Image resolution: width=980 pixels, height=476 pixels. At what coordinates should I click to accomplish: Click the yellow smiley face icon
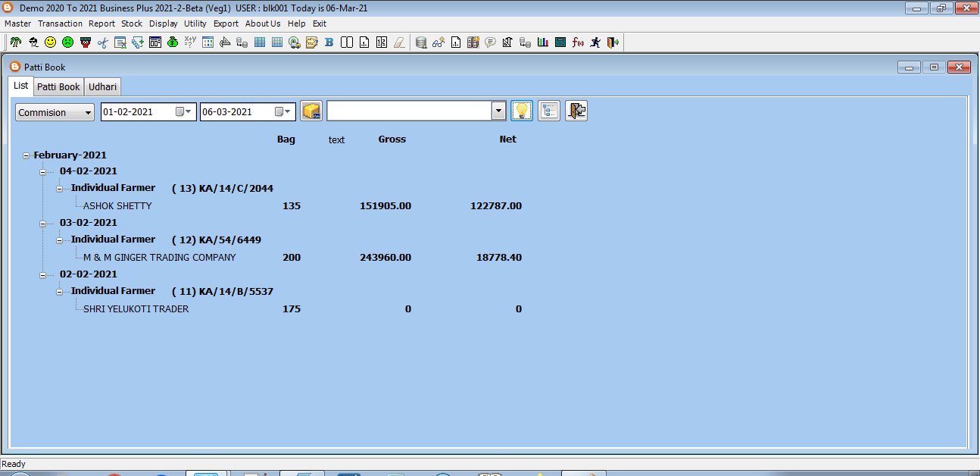point(50,42)
